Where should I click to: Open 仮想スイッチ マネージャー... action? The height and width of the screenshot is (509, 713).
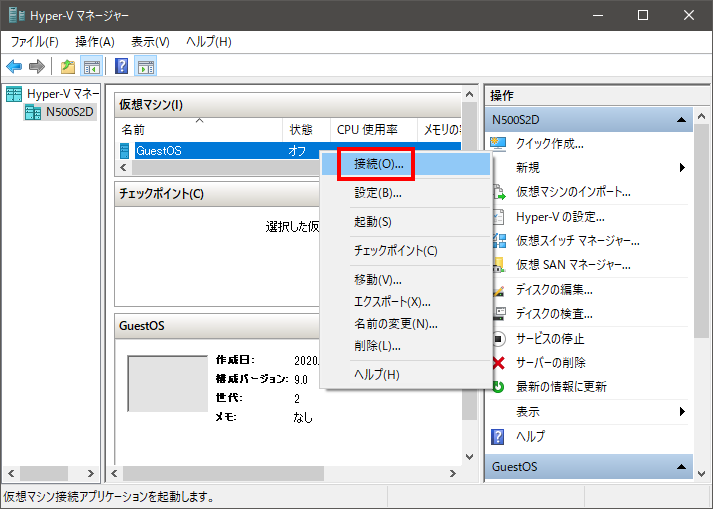click(577, 241)
